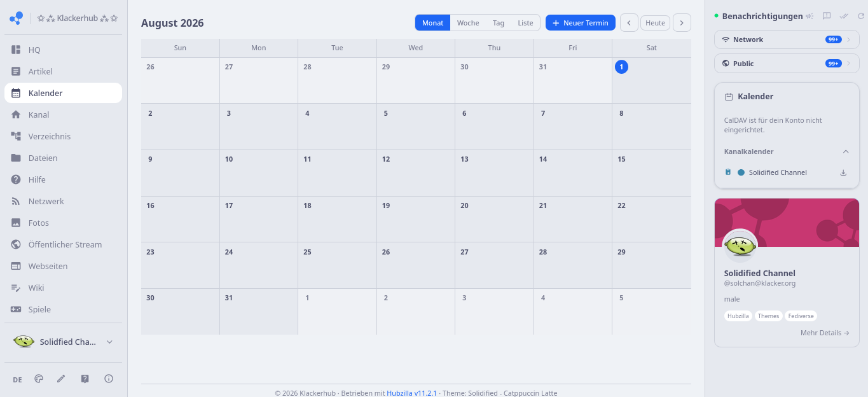
Task: Switch to Liste view
Action: pyautogui.click(x=525, y=23)
